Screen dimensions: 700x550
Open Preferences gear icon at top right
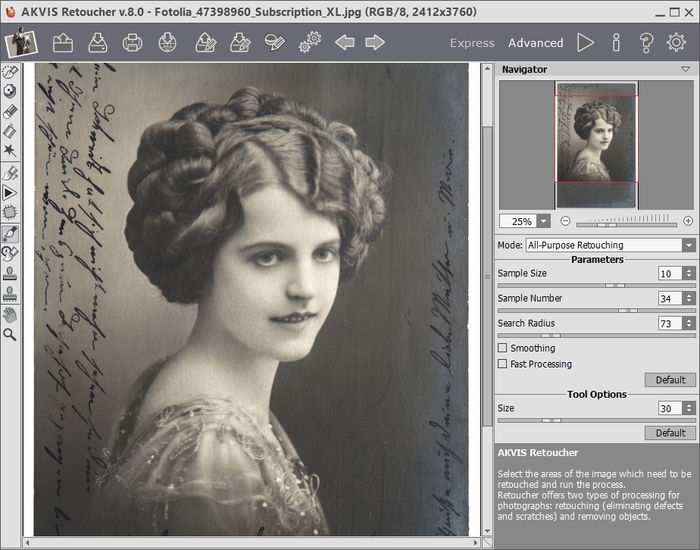[x=676, y=43]
